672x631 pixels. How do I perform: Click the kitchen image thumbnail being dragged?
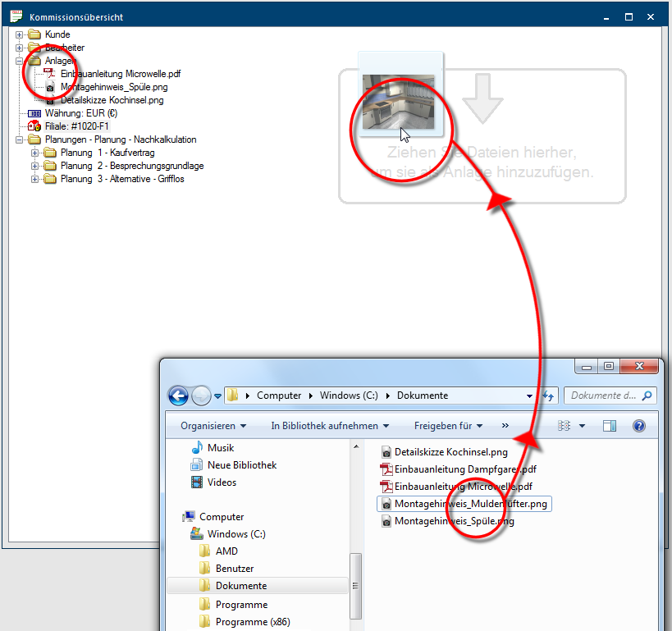[398, 102]
